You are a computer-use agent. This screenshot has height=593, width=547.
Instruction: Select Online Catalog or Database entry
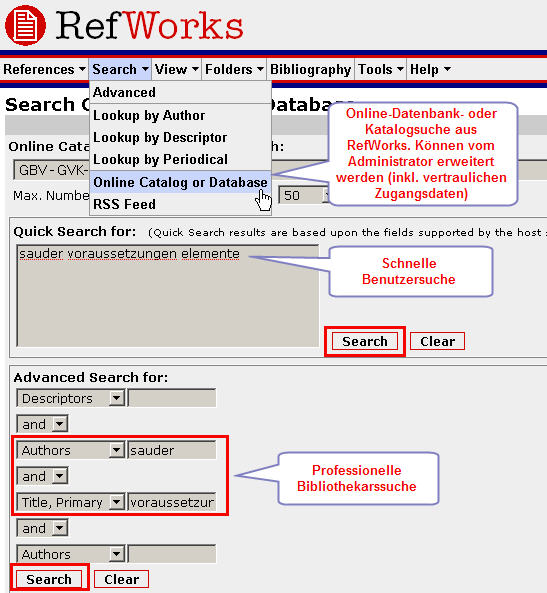pyautogui.click(x=180, y=182)
